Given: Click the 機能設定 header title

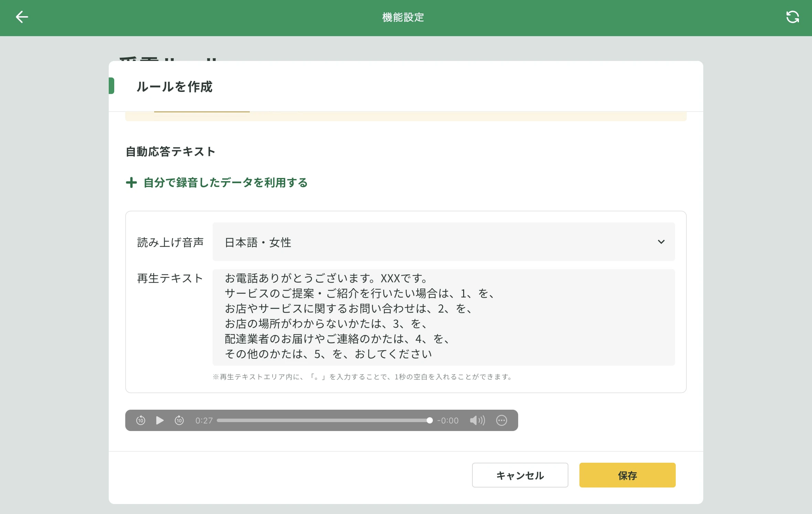Looking at the screenshot, I should [403, 17].
